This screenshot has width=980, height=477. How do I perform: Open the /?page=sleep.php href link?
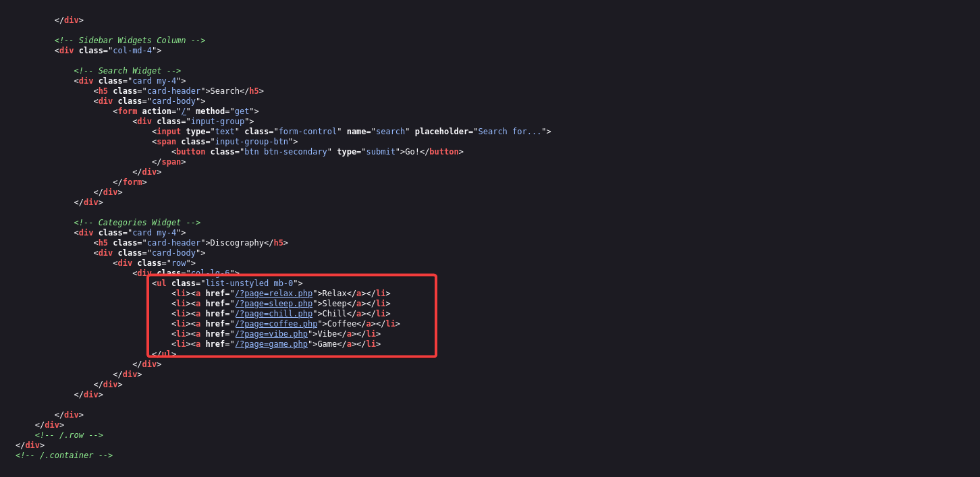(x=273, y=304)
